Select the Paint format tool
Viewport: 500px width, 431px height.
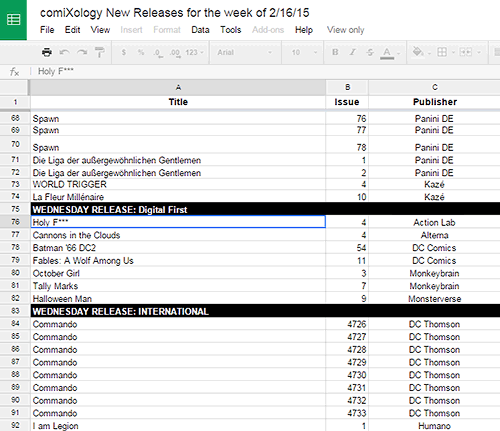99,52
